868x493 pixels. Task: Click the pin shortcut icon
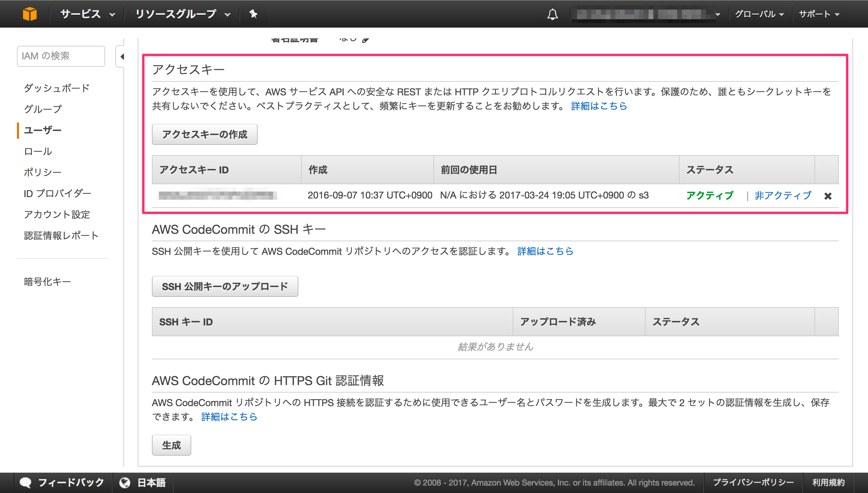pyautogui.click(x=253, y=14)
